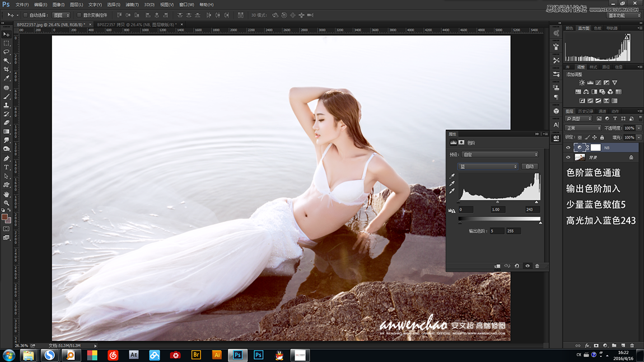The width and height of the screenshot is (644, 362).
Task: Hide the 背景 layer
Action: click(x=568, y=157)
